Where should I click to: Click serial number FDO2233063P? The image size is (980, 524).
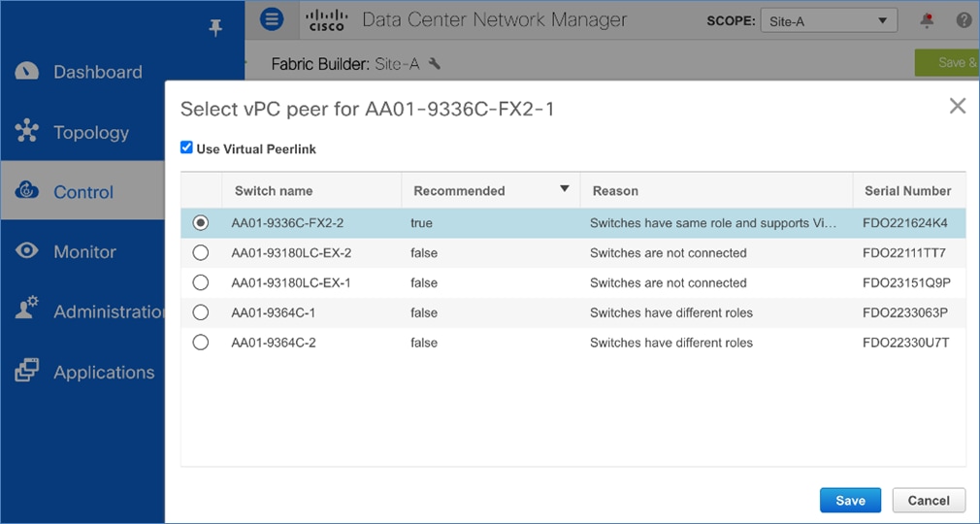pos(905,312)
